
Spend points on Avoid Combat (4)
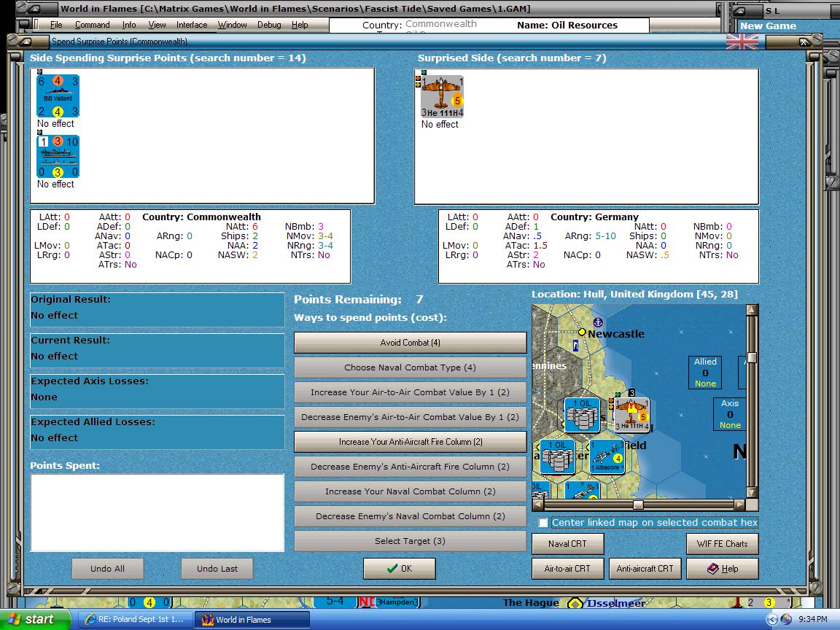pyautogui.click(x=411, y=343)
